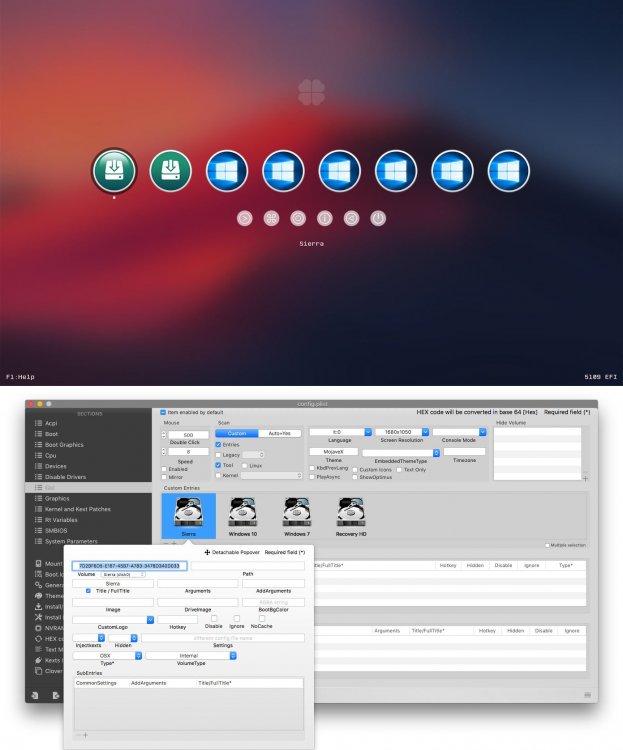Check the Disable checkbox in popover
This screenshot has height=750, width=623.
[x=214, y=618]
